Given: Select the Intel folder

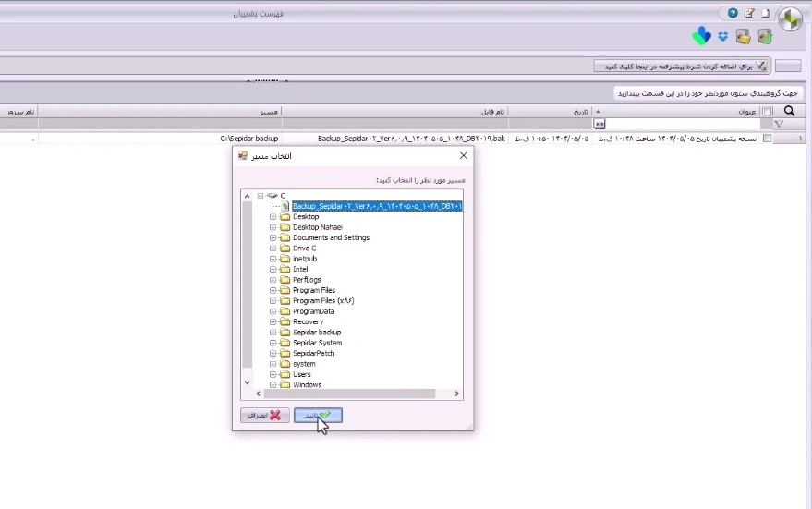Looking at the screenshot, I should (300, 269).
